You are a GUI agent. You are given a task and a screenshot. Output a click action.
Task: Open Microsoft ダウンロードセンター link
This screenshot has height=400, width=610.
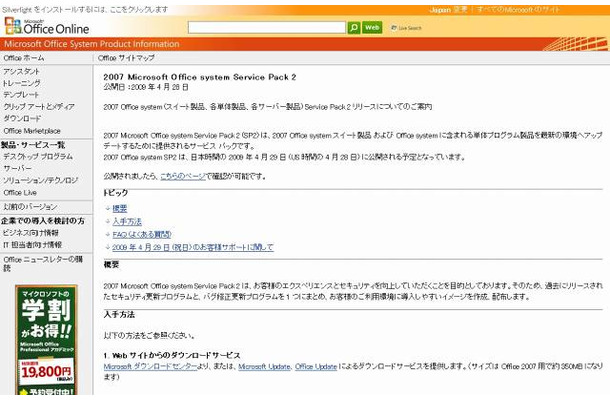click(150, 367)
